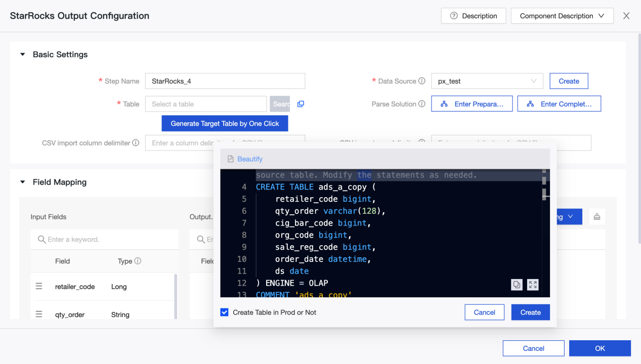
Task: Open the Description help button
Action: point(473,16)
